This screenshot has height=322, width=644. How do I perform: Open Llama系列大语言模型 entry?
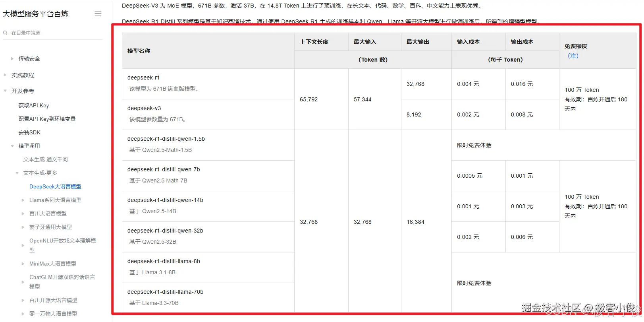pyautogui.click(x=55, y=200)
